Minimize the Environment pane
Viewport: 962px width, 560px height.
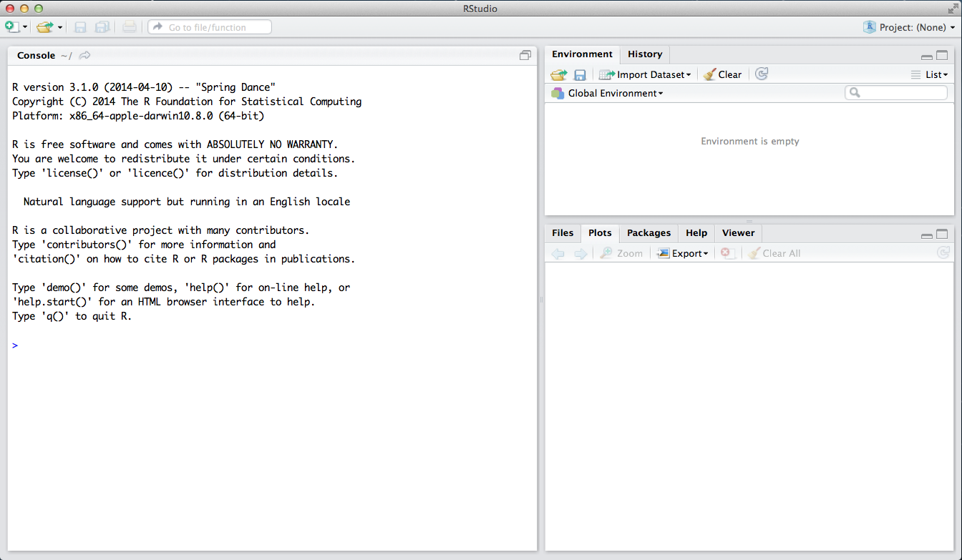click(x=927, y=56)
